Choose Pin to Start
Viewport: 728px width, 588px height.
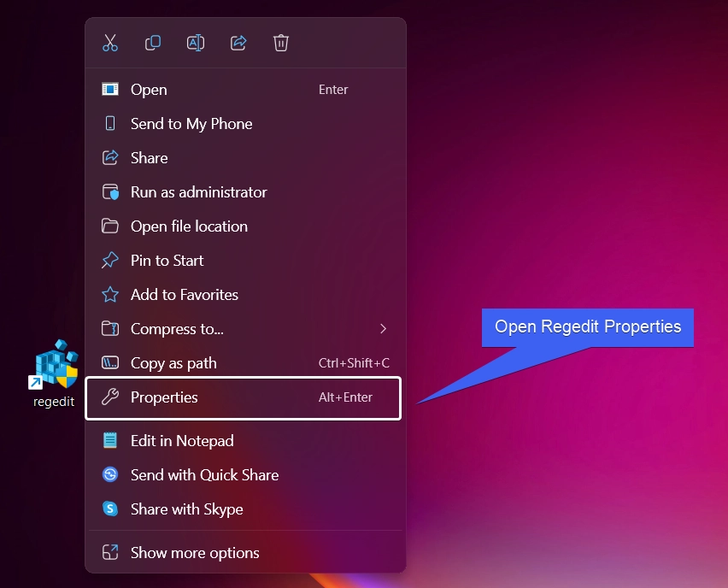point(245,260)
